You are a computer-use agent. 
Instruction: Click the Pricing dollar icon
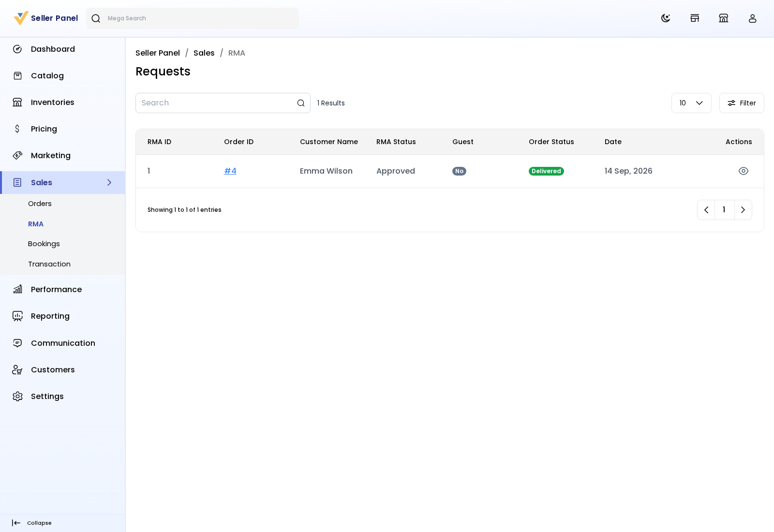pyautogui.click(x=17, y=129)
